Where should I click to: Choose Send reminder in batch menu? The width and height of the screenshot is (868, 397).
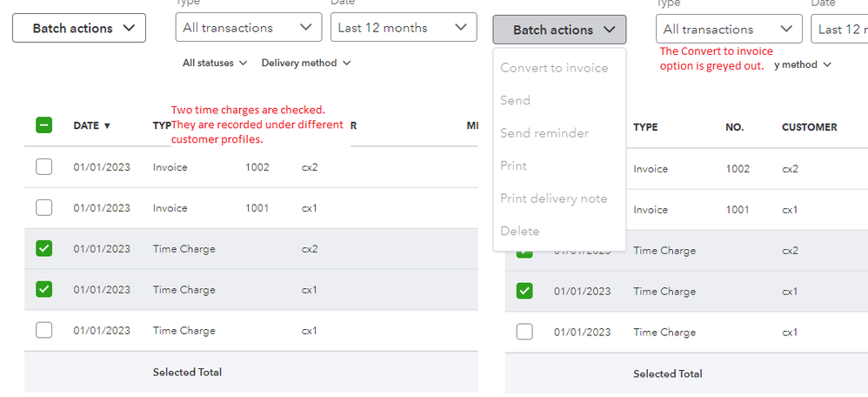pyautogui.click(x=544, y=133)
